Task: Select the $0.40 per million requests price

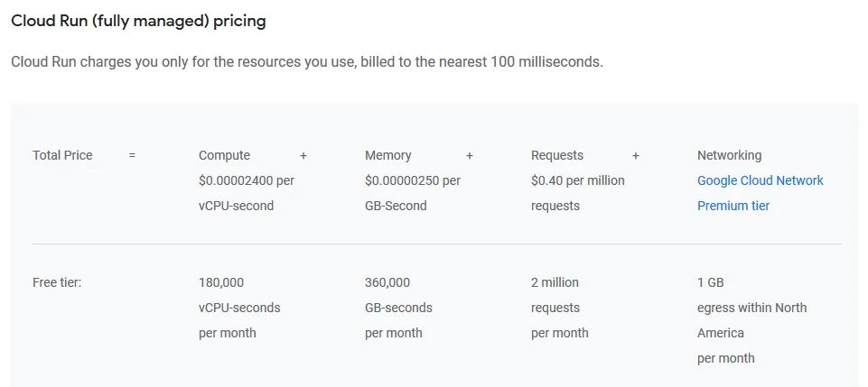Action: coord(577,193)
